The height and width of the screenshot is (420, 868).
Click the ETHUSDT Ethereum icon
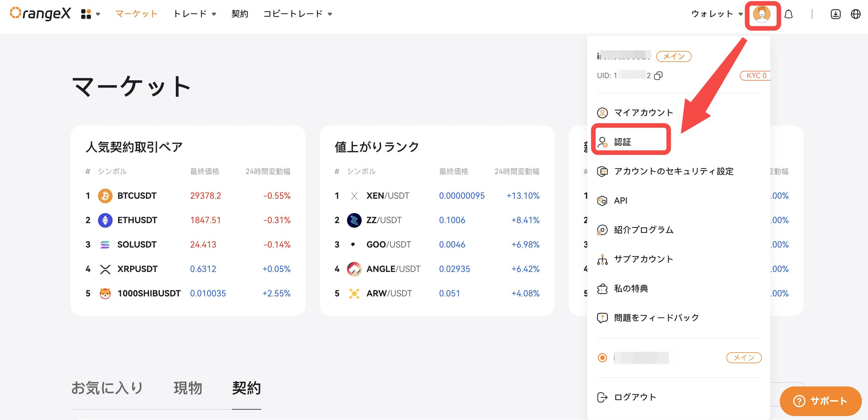[x=105, y=220]
